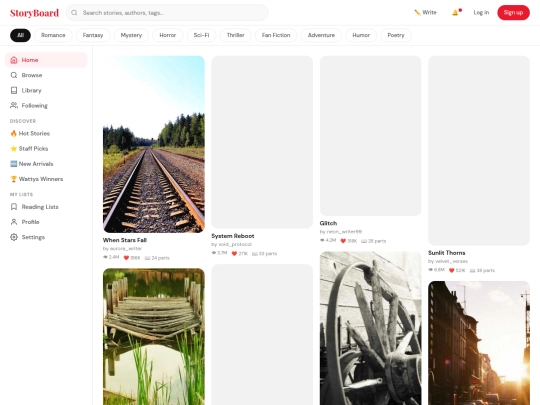Image resolution: width=540 pixels, height=405 pixels.
Task: Open the wagon wheel black-and-white cover
Action: click(370, 328)
